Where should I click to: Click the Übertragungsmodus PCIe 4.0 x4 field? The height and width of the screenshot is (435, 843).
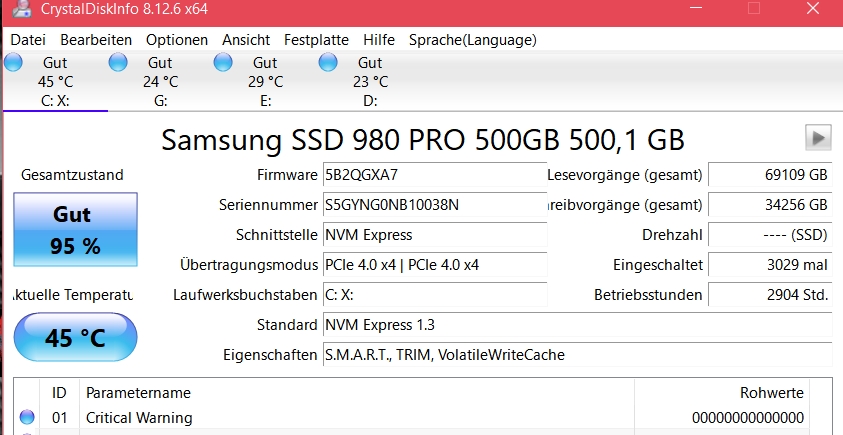point(434,265)
